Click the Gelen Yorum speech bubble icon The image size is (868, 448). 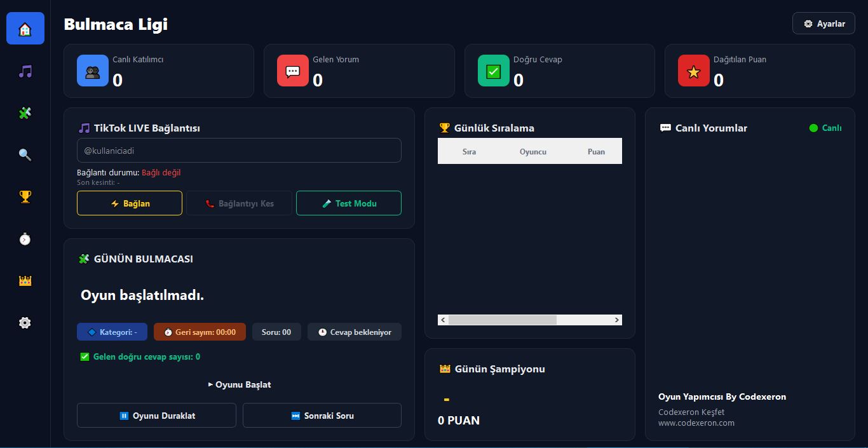click(293, 71)
